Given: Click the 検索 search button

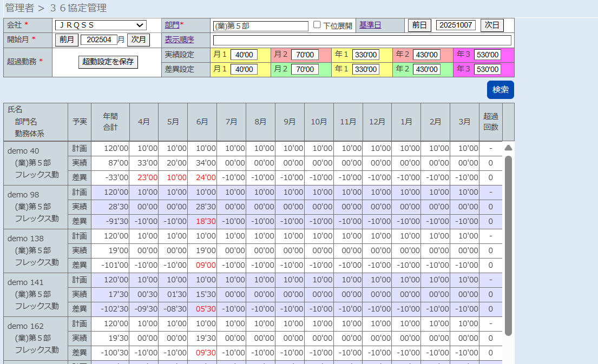Looking at the screenshot, I should (500, 90).
